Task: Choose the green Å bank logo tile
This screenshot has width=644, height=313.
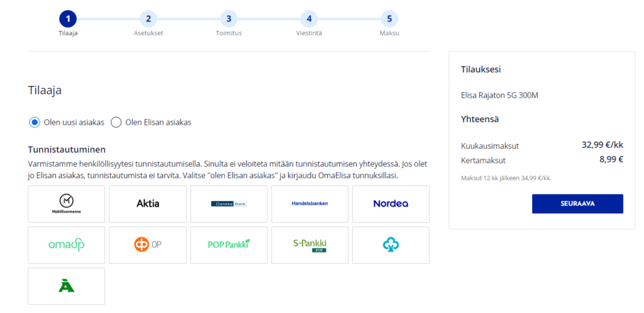Action: click(67, 287)
